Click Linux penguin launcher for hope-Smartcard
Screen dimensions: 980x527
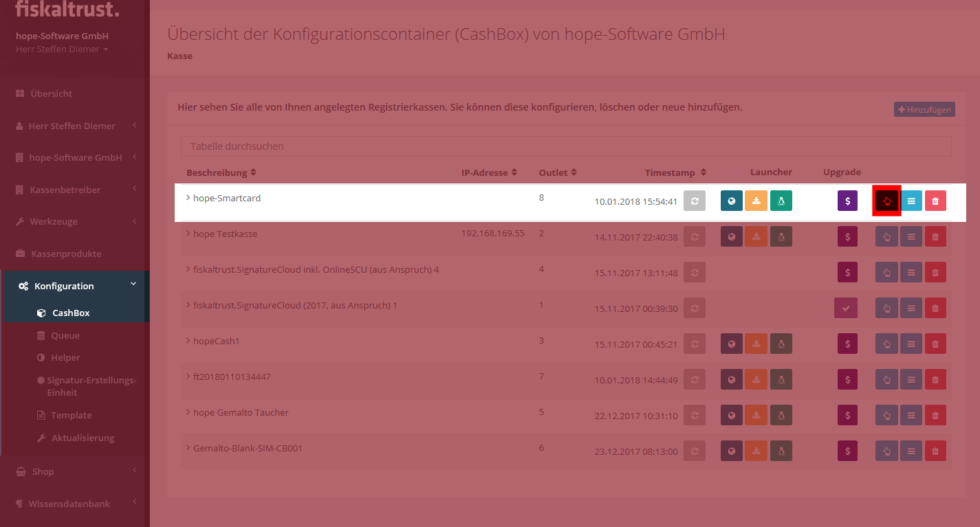781,201
